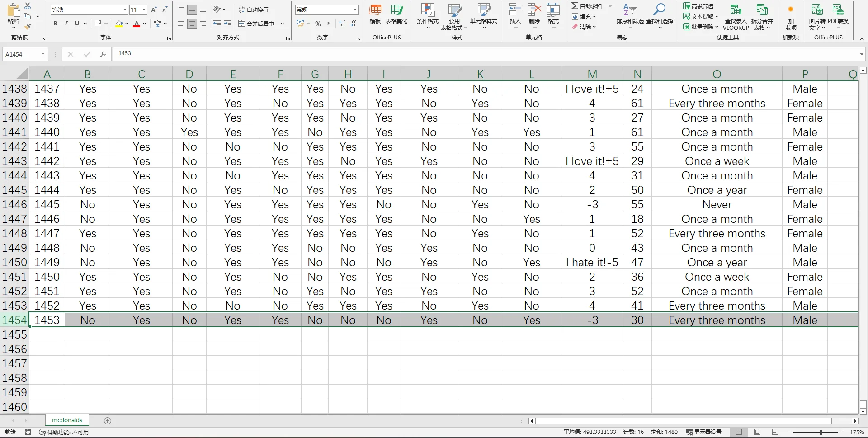Open the font name dropdown 等线

125,9
